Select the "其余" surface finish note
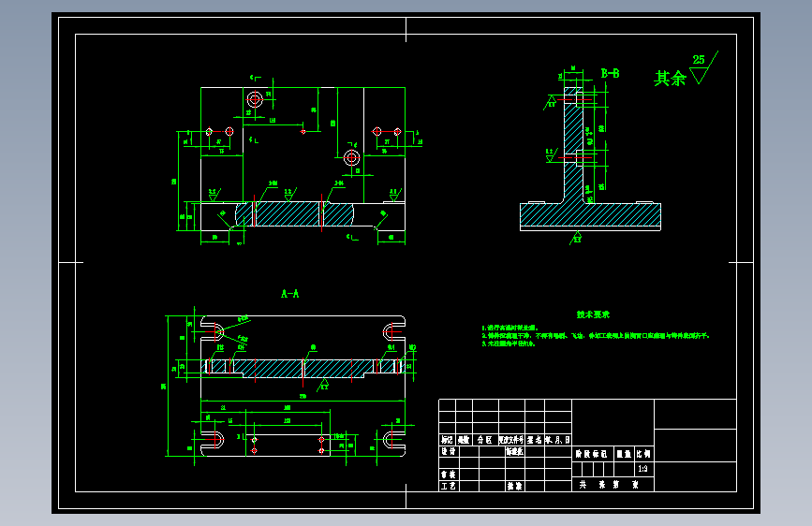Viewport: 812px width, 526px height. (x=670, y=79)
